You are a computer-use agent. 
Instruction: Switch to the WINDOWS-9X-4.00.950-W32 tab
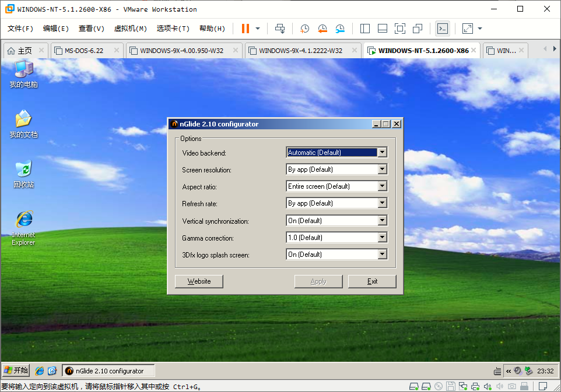[182, 51]
